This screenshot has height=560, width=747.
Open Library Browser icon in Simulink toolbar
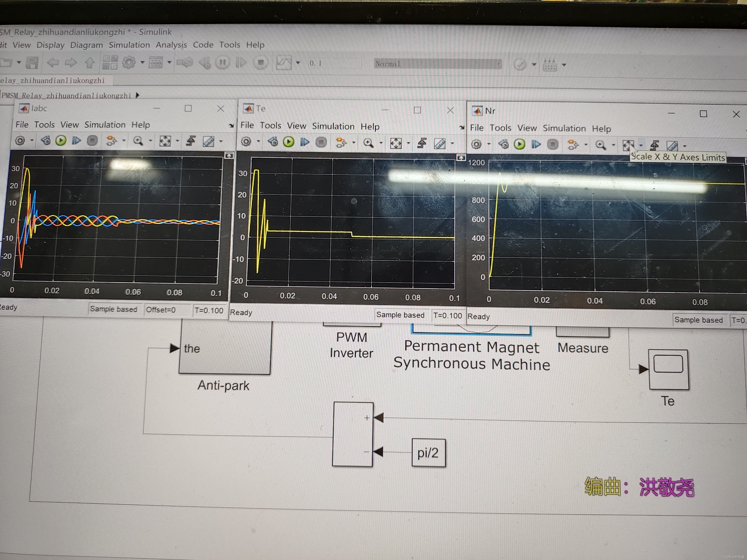(110, 62)
